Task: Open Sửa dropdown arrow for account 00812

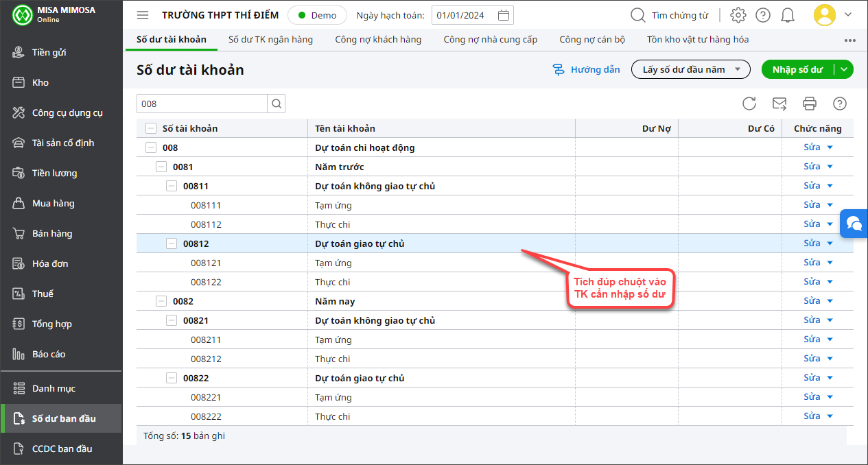Action: point(830,243)
